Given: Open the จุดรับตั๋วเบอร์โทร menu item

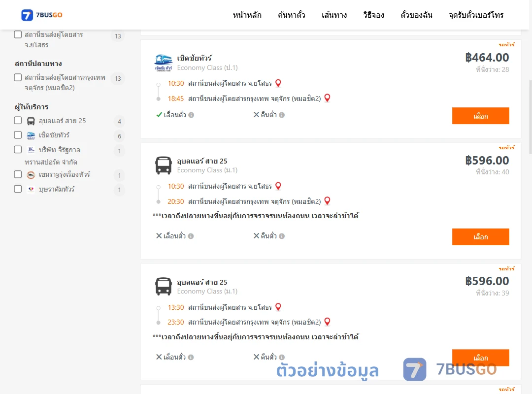Looking at the screenshot, I should [x=476, y=15].
